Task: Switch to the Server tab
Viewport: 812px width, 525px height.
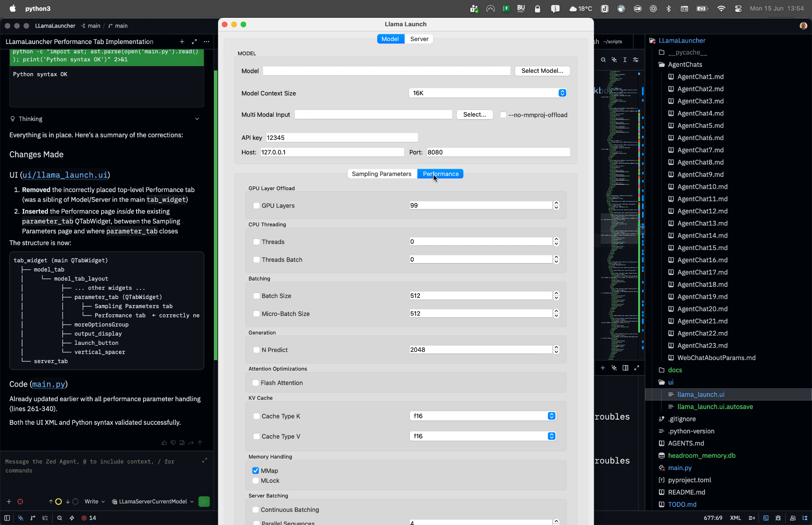Action: 419,39
